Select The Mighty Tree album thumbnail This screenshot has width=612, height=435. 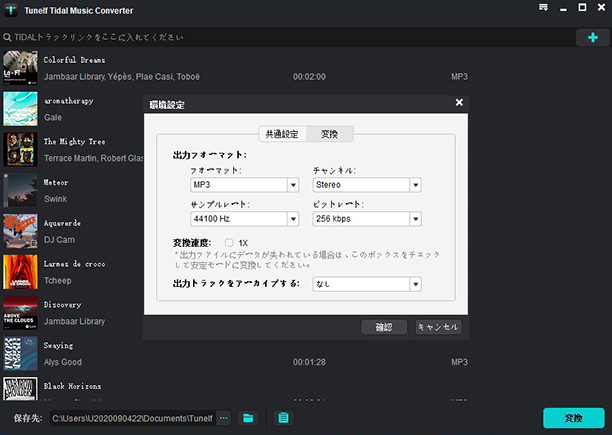[20, 149]
